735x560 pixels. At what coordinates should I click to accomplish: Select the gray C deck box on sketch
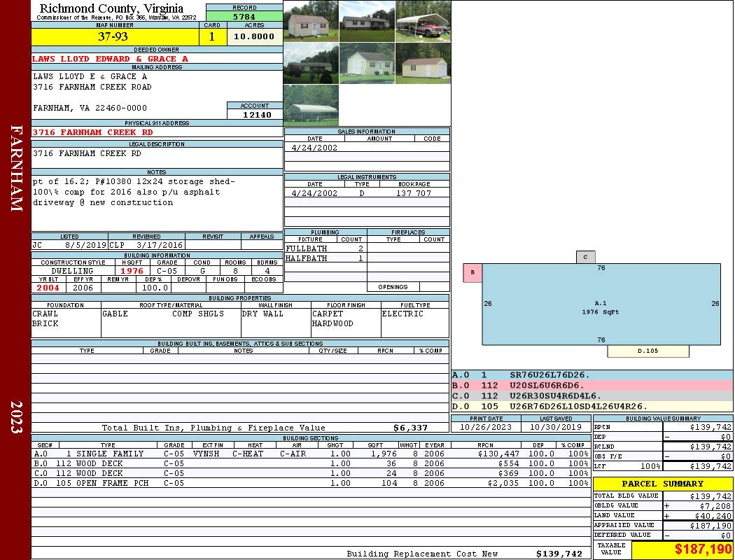585,257
